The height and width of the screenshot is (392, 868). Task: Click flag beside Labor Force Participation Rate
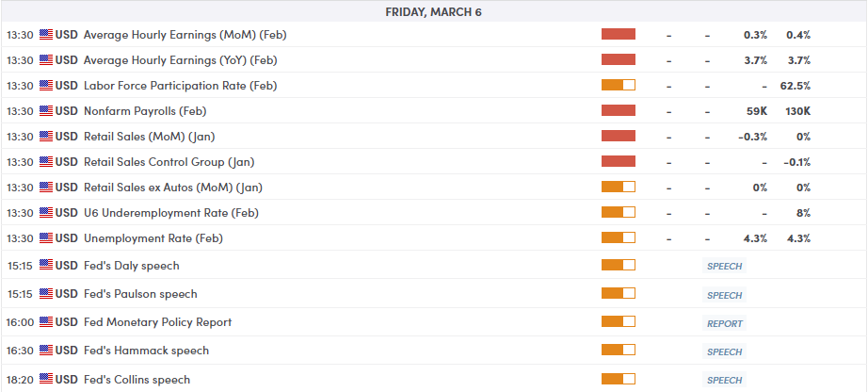(45, 86)
